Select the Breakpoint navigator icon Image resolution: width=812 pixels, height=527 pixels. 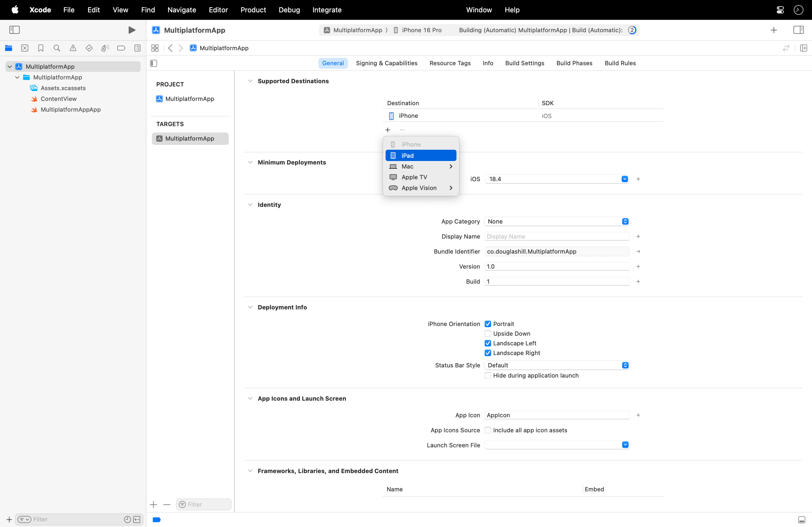[121, 48]
